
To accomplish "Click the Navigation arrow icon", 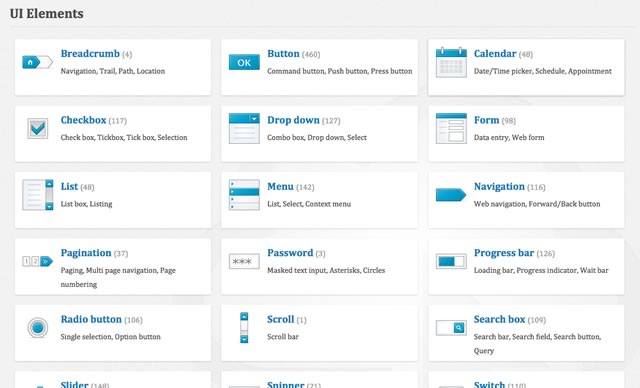I will coord(451,195).
